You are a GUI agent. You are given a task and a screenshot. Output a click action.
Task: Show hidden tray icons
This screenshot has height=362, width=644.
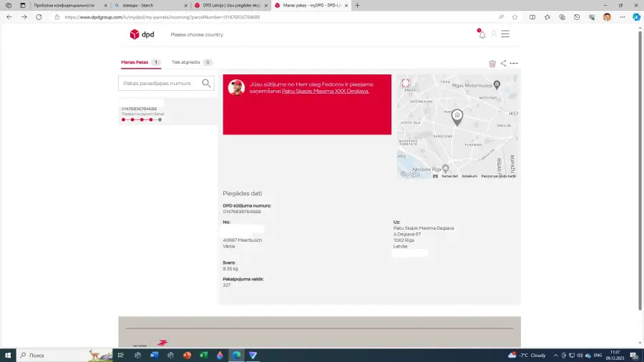pos(555,356)
